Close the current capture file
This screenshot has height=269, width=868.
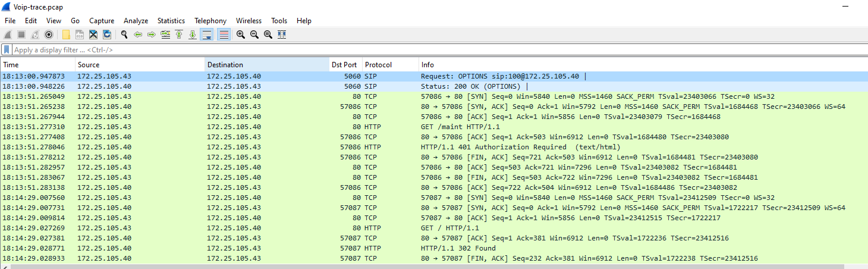pos(93,35)
